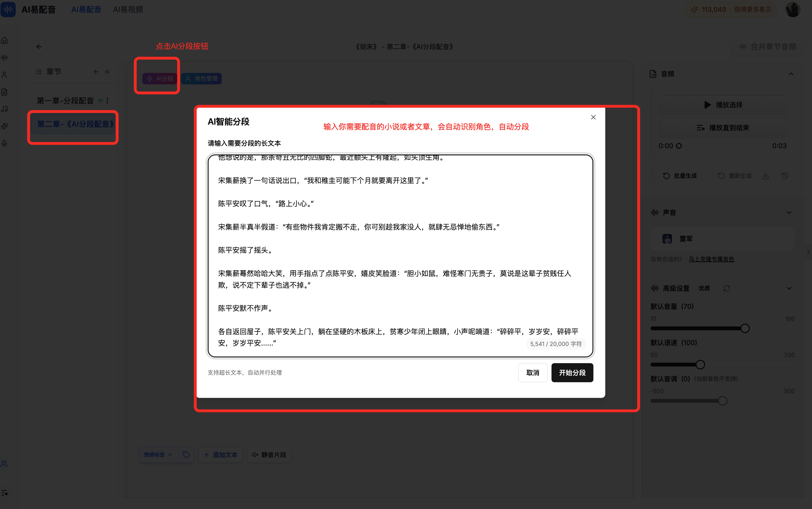This screenshot has width=812, height=509.
Task: Collapse the 音频 panel section
Action: tap(791, 74)
